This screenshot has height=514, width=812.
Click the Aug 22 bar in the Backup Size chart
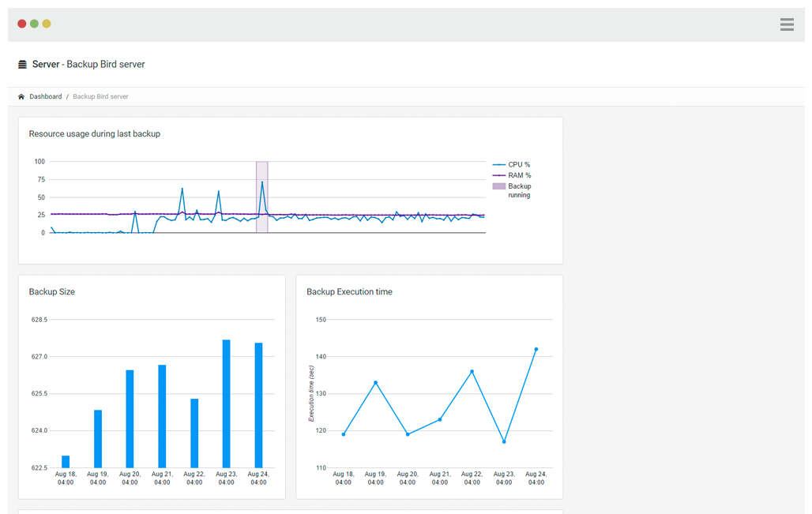pyautogui.click(x=194, y=433)
